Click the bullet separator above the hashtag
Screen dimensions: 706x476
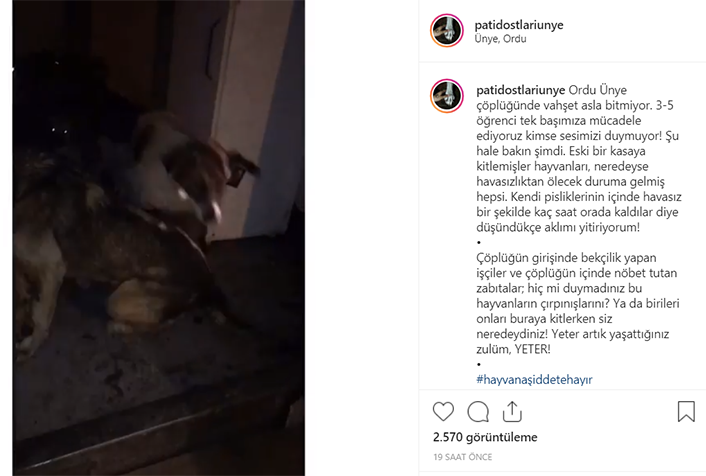(x=479, y=364)
